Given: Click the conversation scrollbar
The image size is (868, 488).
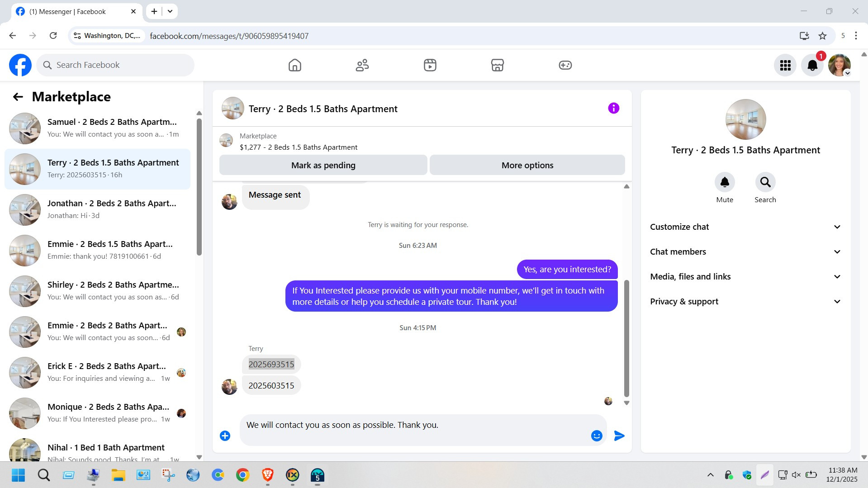Looking at the screenshot, I should (x=626, y=338).
